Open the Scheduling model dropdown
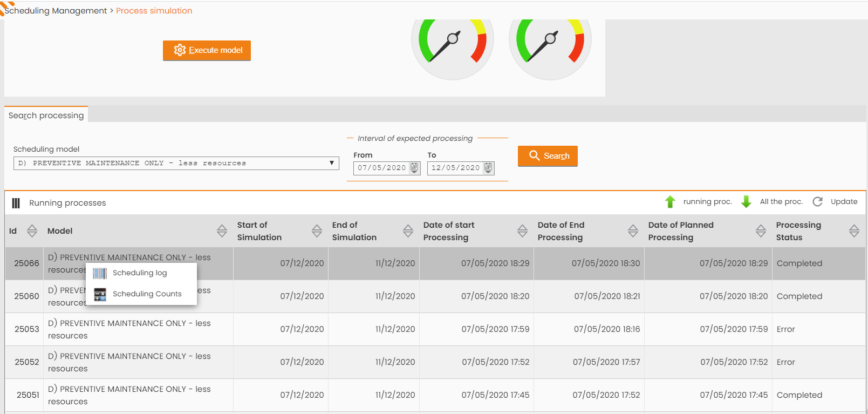The height and width of the screenshot is (414, 868). tap(176, 163)
